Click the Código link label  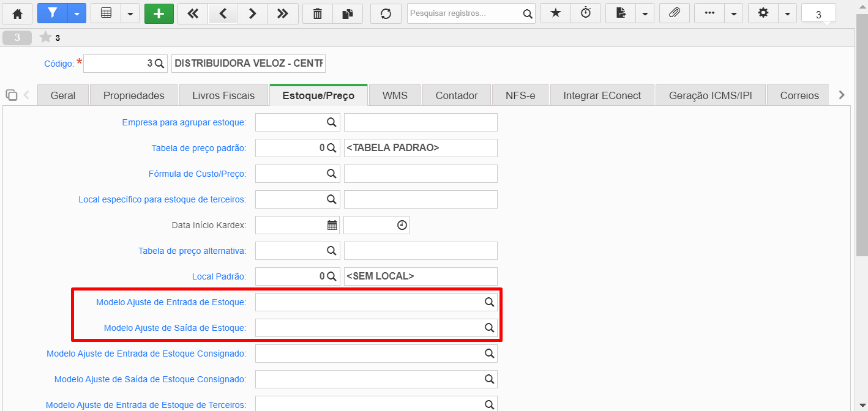[59, 64]
